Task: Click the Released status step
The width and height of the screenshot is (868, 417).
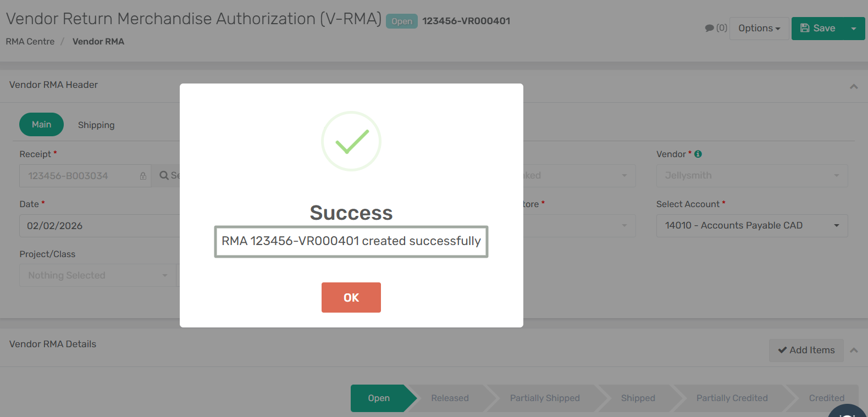Action: coord(450,398)
